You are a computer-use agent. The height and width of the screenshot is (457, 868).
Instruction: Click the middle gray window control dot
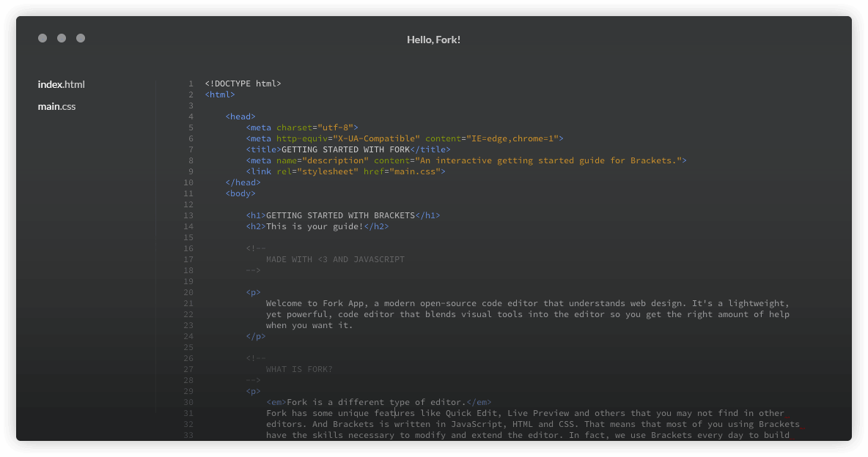(x=62, y=38)
